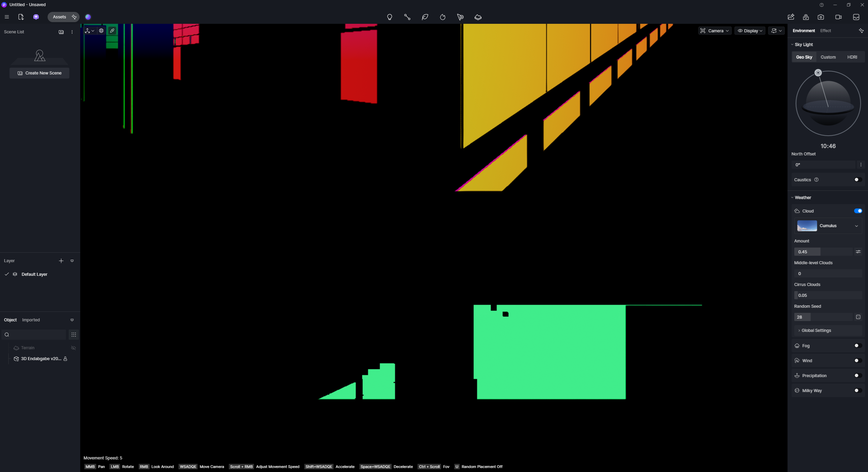
Task: Click the add layer plus icon
Action: (61, 261)
